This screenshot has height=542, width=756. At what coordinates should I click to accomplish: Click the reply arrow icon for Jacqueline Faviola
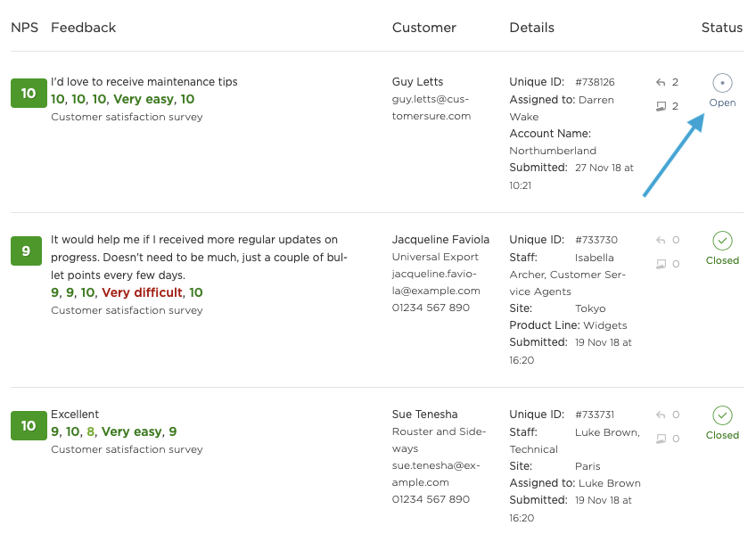[x=661, y=240]
